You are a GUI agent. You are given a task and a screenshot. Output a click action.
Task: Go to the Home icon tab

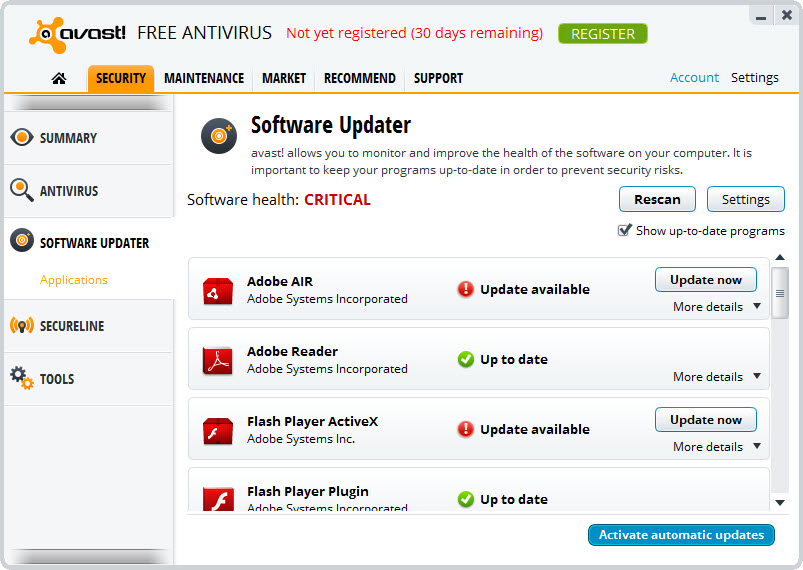pyautogui.click(x=59, y=78)
